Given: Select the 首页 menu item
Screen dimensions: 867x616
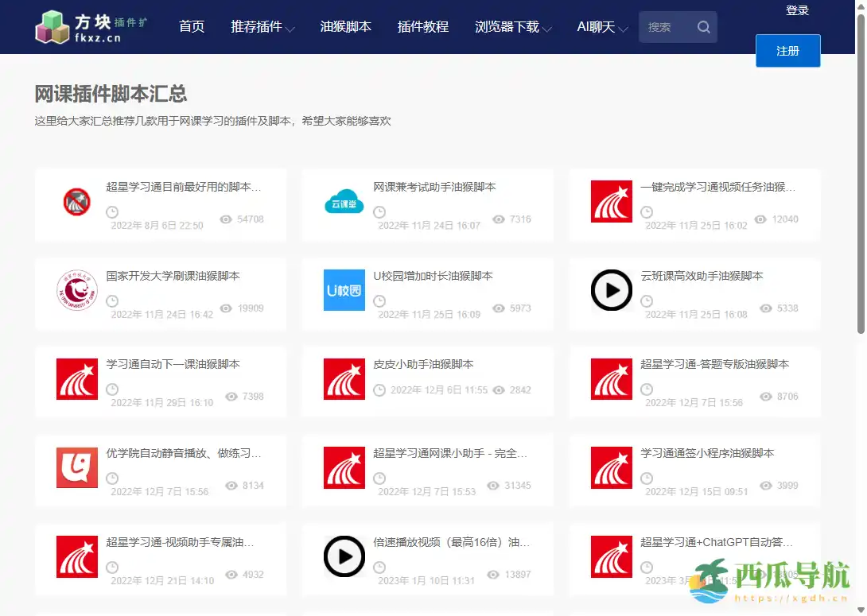Looking at the screenshot, I should (192, 26).
